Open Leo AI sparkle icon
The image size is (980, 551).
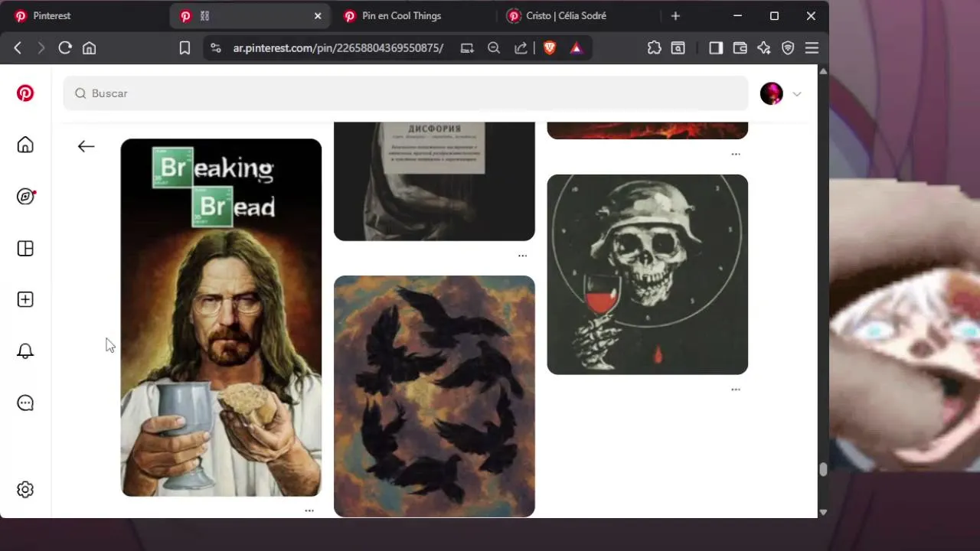(763, 48)
